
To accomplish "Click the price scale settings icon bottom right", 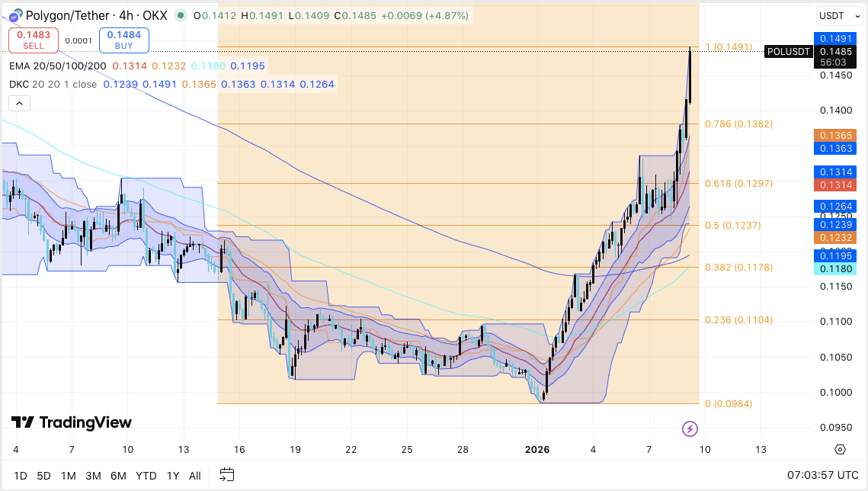I will 839,449.
